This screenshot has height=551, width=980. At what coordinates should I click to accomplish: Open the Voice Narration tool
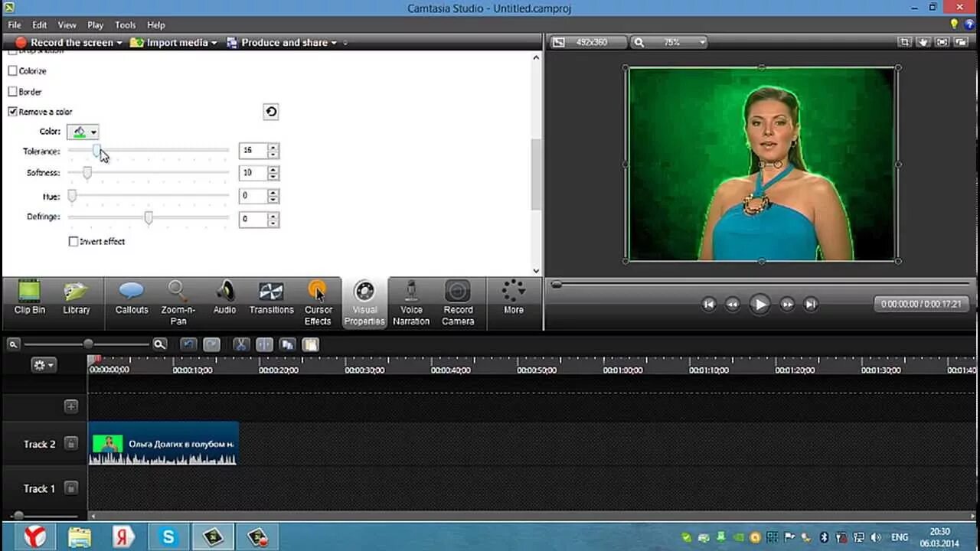pyautogui.click(x=411, y=303)
